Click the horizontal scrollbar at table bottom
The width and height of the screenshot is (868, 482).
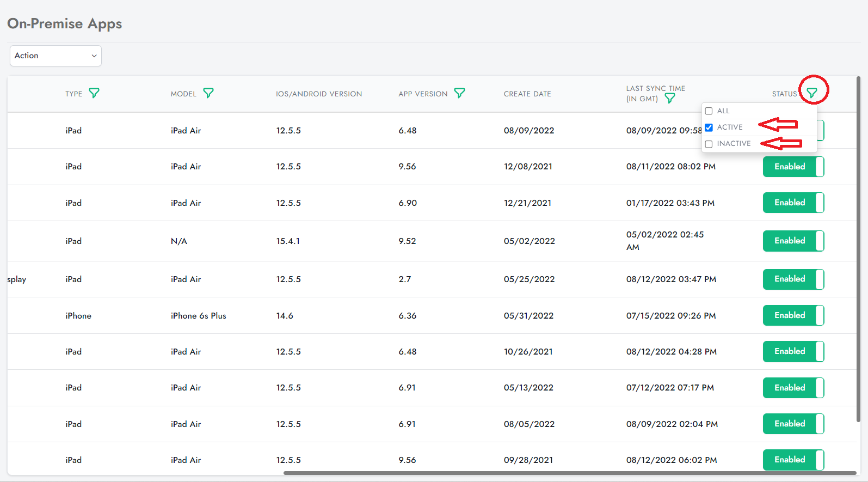[x=570, y=473]
